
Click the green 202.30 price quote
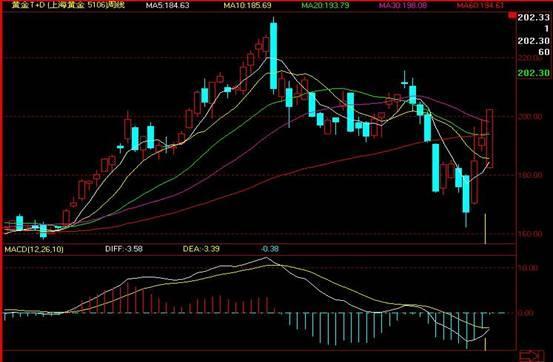(533, 73)
